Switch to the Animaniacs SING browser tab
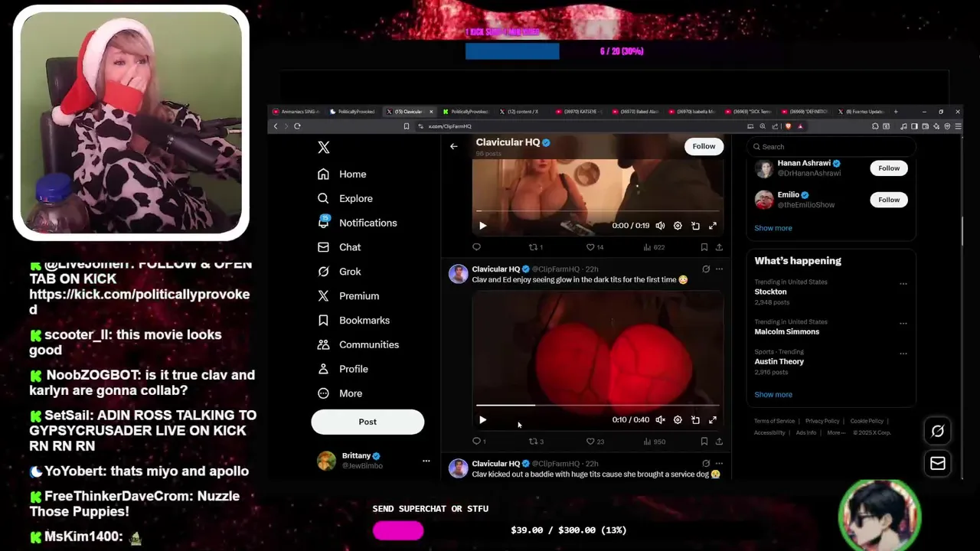This screenshot has width=980, height=551. [x=297, y=112]
